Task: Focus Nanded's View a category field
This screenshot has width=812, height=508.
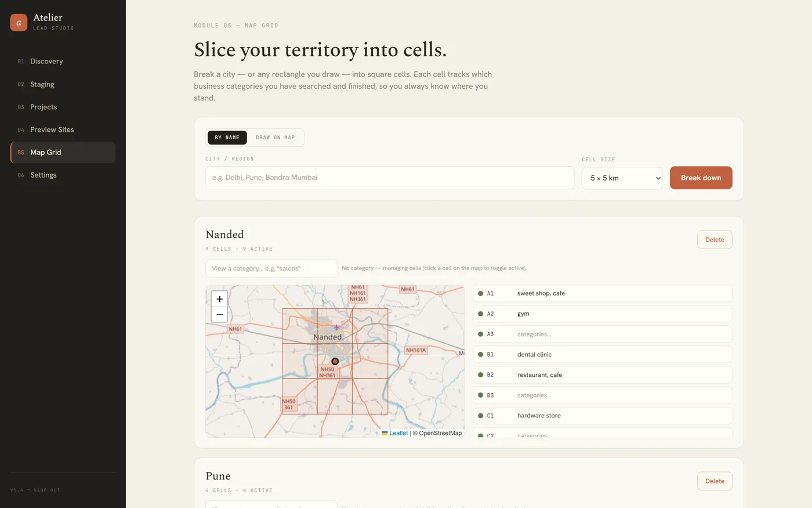Action: 271,268
